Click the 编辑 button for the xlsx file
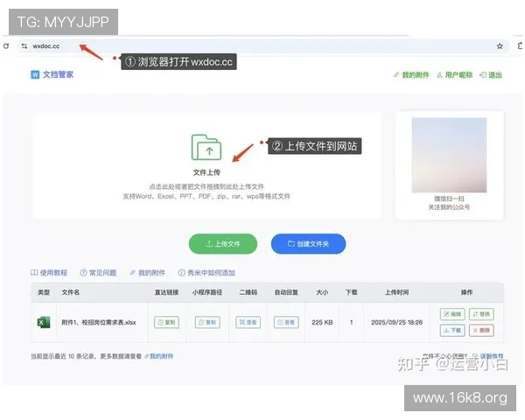The width and height of the screenshot is (525, 420). tap(452, 314)
